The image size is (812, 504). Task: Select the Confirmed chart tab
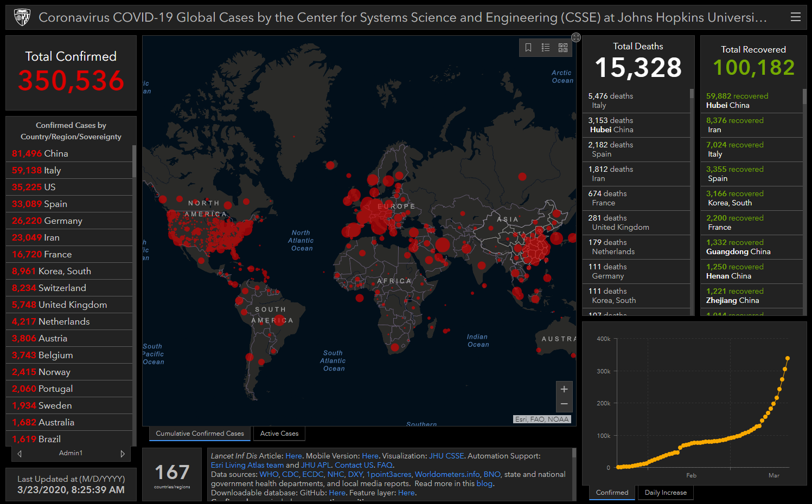(612, 493)
